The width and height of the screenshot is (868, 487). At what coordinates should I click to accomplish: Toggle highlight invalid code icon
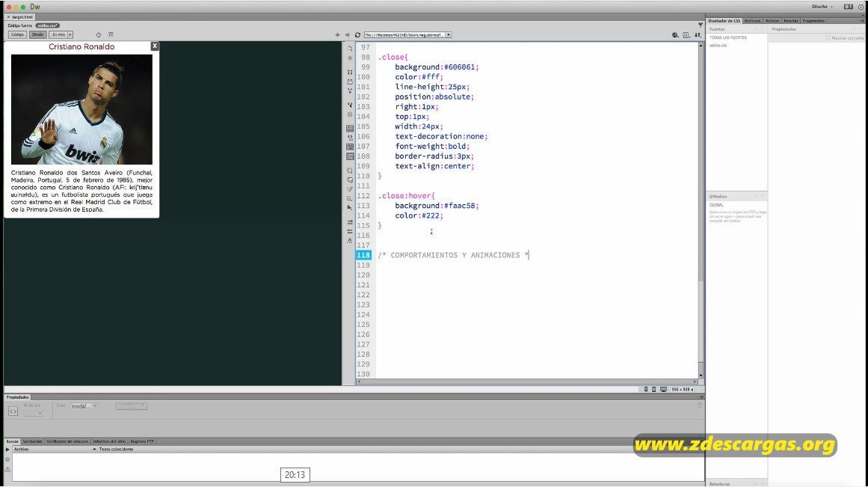tap(350, 138)
